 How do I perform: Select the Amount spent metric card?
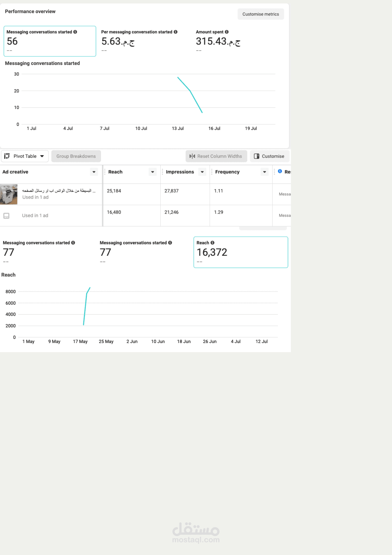coord(238,41)
